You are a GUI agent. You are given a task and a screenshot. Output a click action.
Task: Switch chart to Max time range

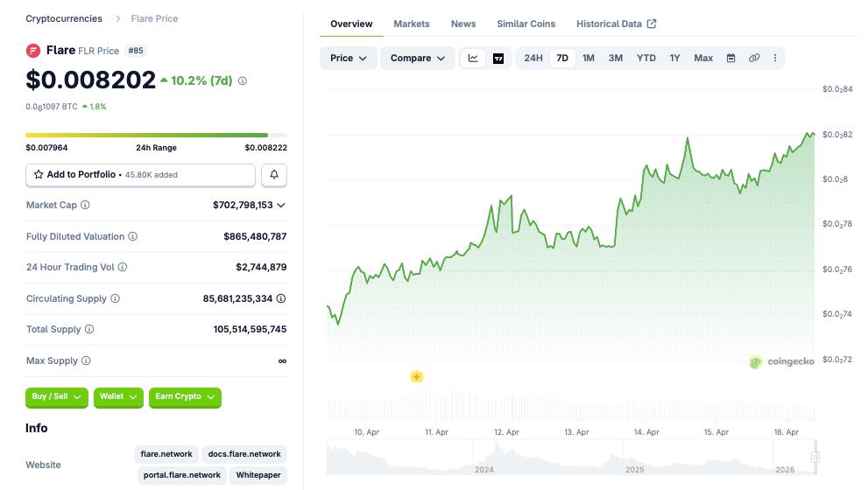(703, 59)
